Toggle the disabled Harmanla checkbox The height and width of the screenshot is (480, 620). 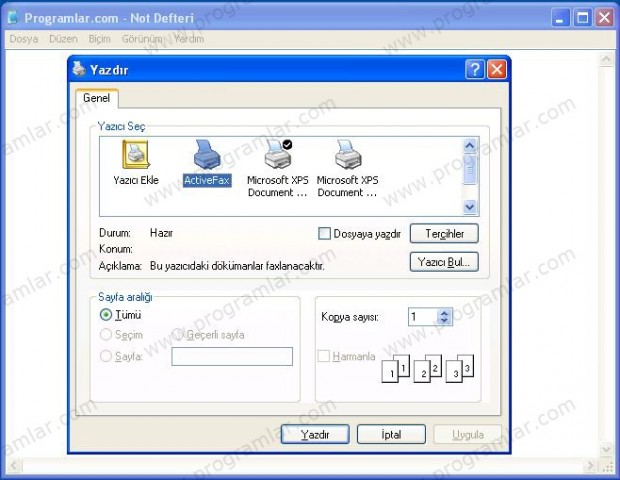click(x=323, y=356)
